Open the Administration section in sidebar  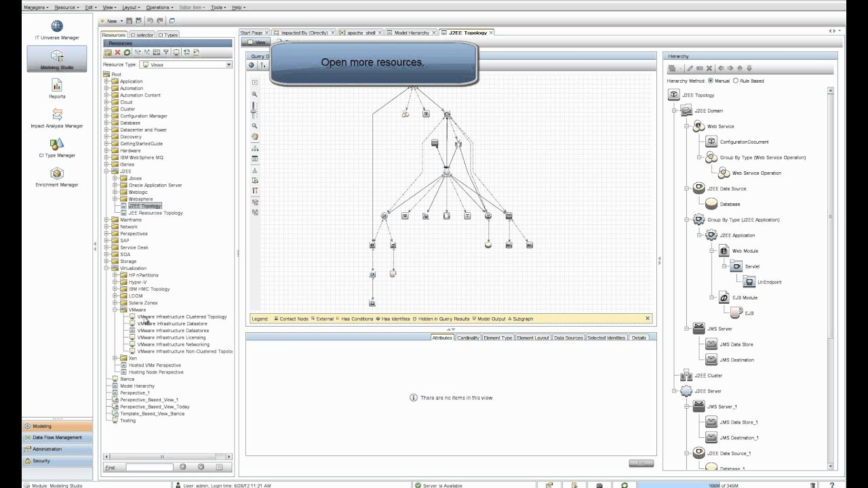coord(57,449)
